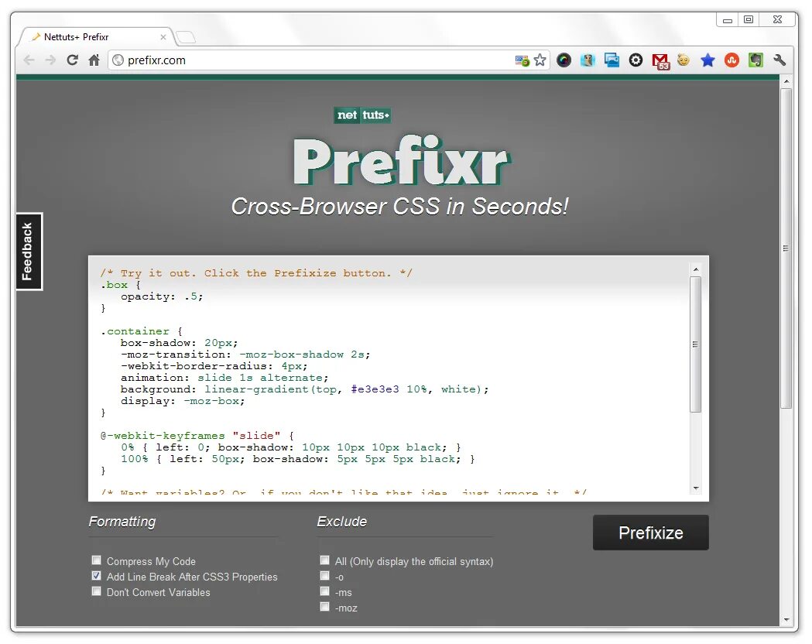Bookmark this page with the star outline
Viewport: 812px width, 644px height.
[540, 60]
